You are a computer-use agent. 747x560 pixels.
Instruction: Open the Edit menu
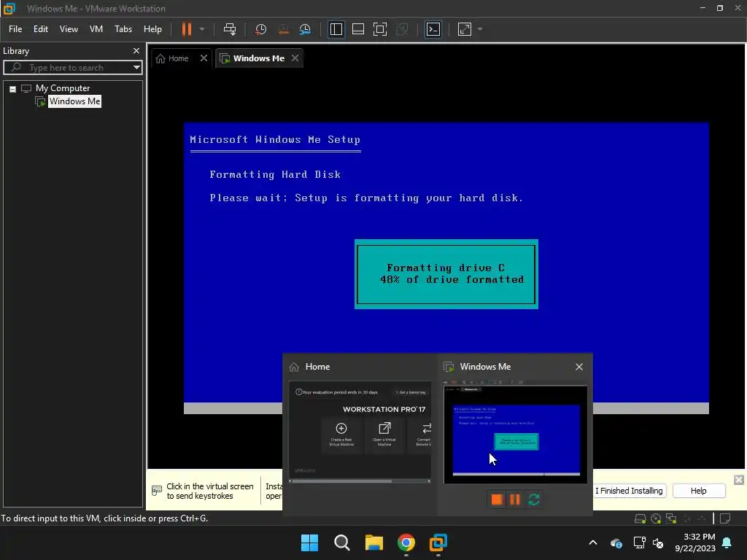point(41,29)
